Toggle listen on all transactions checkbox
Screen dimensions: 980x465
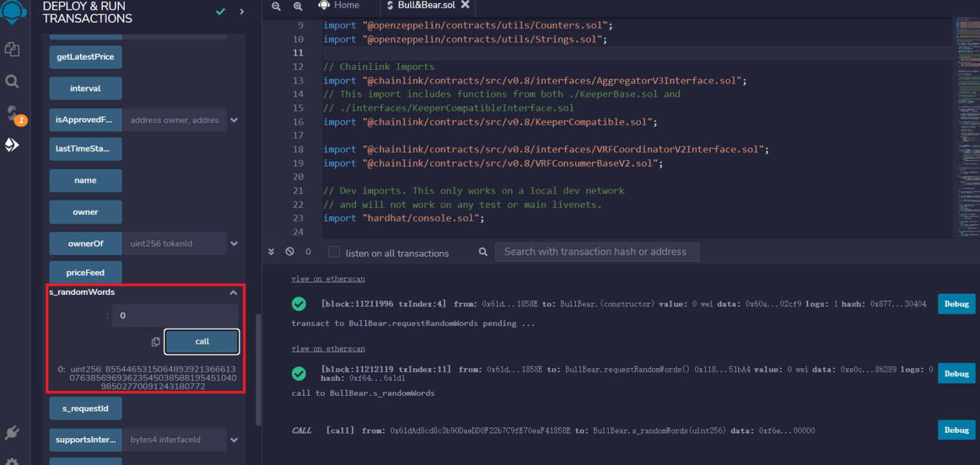(334, 252)
